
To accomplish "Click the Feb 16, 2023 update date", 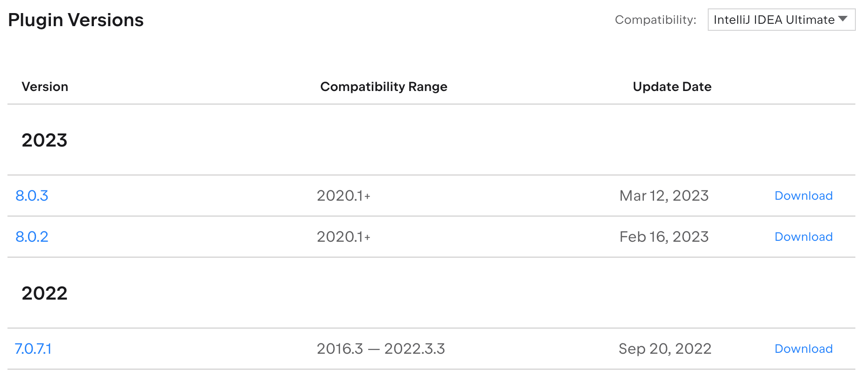I will (x=664, y=237).
